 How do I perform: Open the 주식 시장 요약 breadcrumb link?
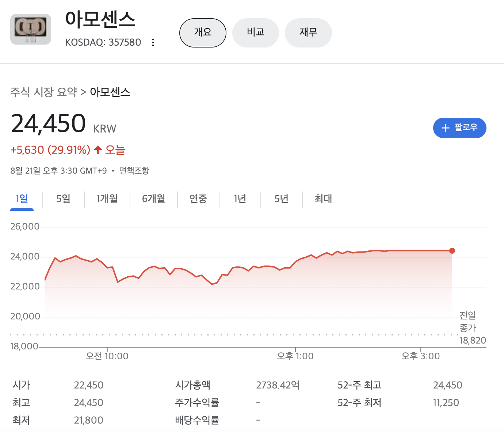(44, 92)
